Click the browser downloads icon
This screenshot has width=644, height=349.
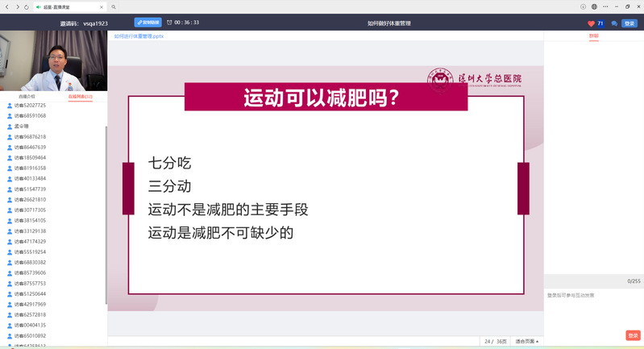tap(583, 6)
